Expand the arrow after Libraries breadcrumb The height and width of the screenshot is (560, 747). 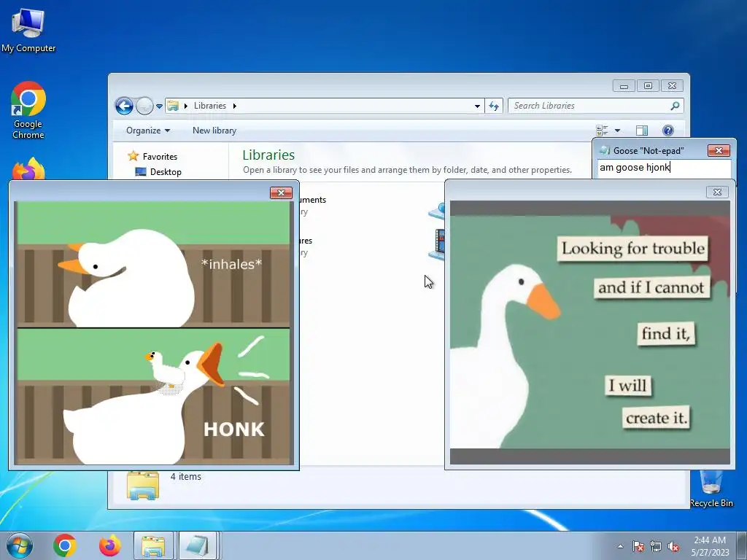click(234, 106)
